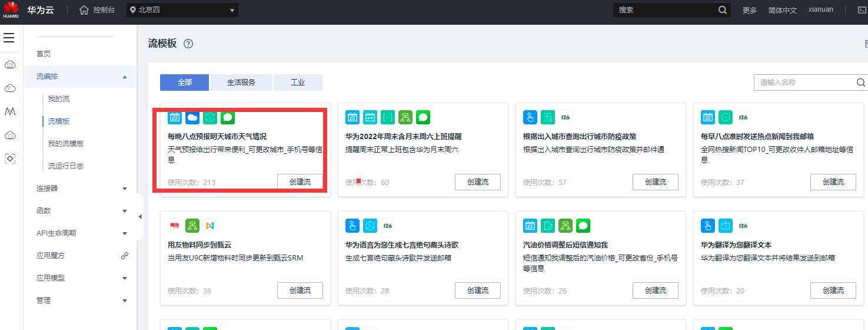This screenshot has width=868, height=330.
Task: Focus the 请输入名称 template search field
Action: pos(804,82)
